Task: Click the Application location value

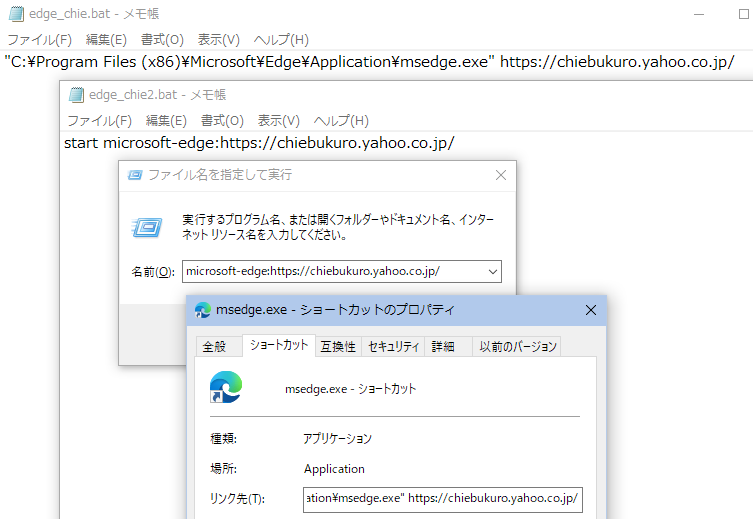Action: [x=334, y=469]
